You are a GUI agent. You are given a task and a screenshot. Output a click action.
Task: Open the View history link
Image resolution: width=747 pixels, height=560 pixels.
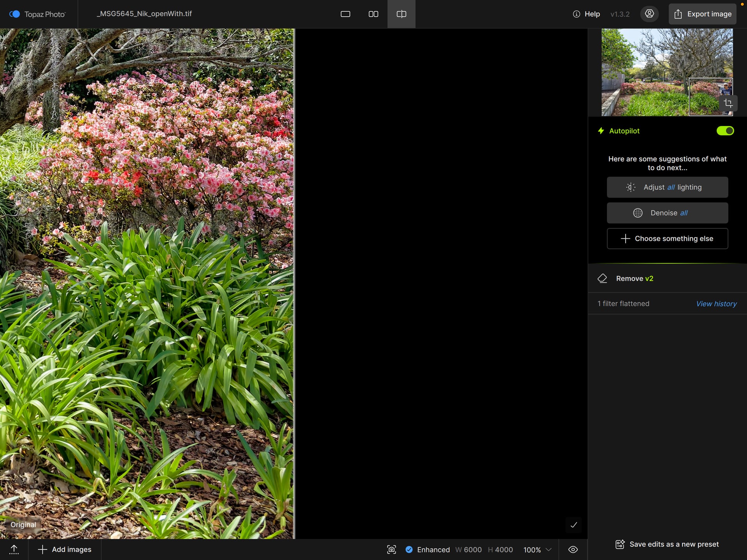(716, 304)
